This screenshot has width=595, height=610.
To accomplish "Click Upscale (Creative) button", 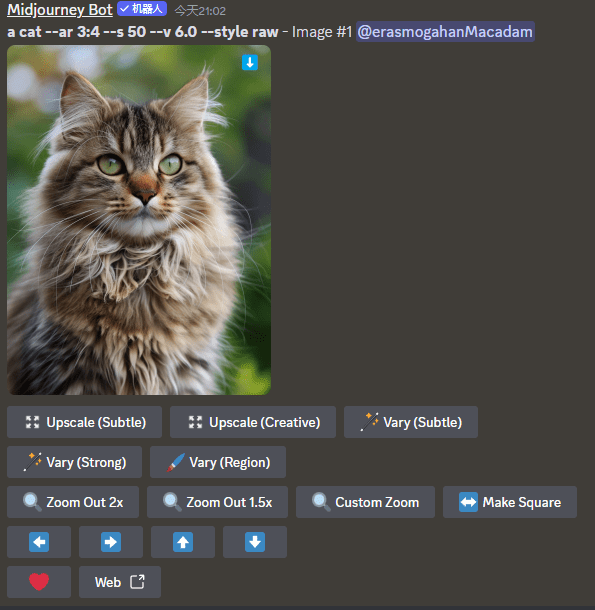I will click(x=253, y=422).
